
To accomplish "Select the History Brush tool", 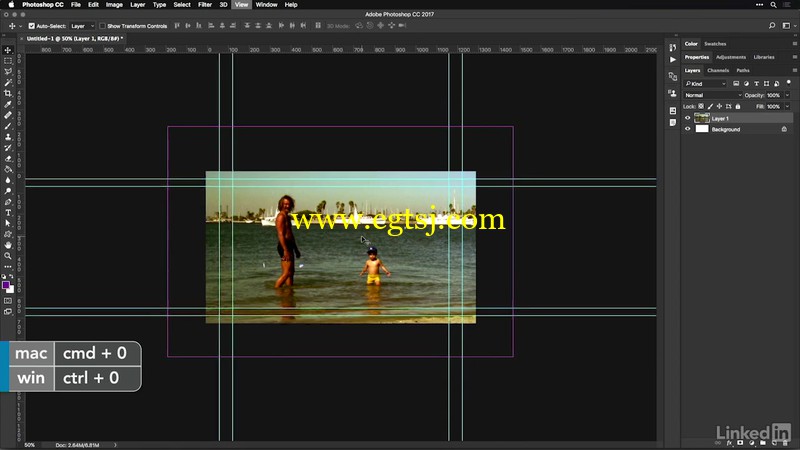I will click(x=8, y=147).
